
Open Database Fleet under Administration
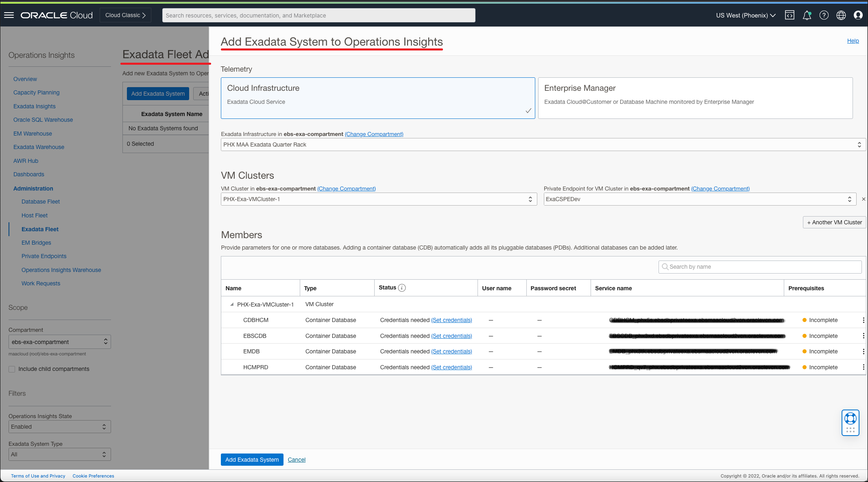click(x=40, y=202)
